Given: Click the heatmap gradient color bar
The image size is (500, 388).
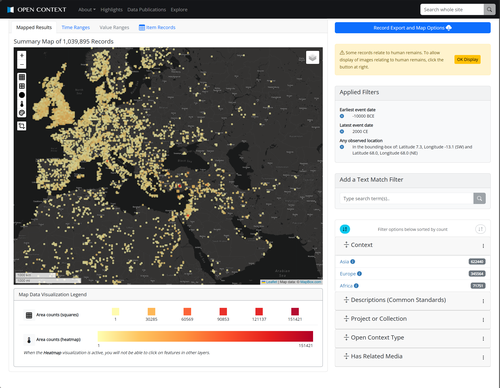Looking at the screenshot, I should [205, 336].
